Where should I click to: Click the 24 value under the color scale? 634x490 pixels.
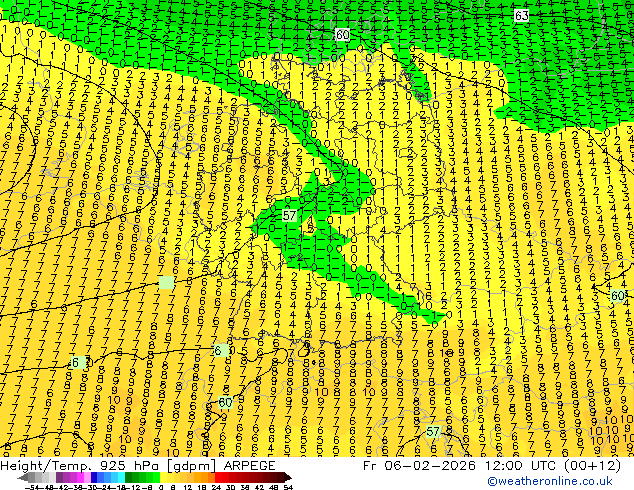216,487
